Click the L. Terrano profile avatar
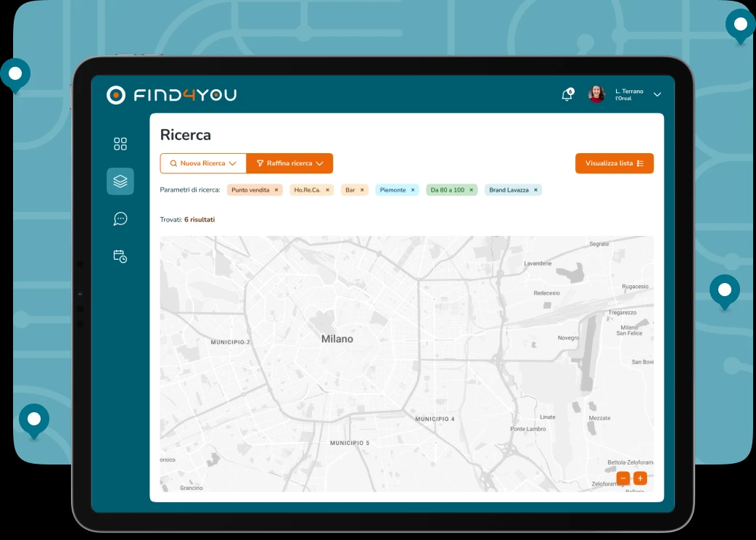 tap(596, 94)
